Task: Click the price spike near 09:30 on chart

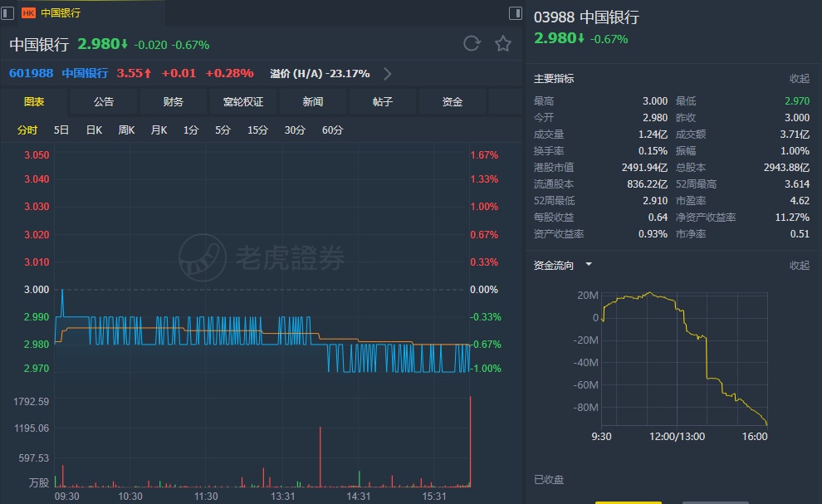Action: click(x=62, y=302)
